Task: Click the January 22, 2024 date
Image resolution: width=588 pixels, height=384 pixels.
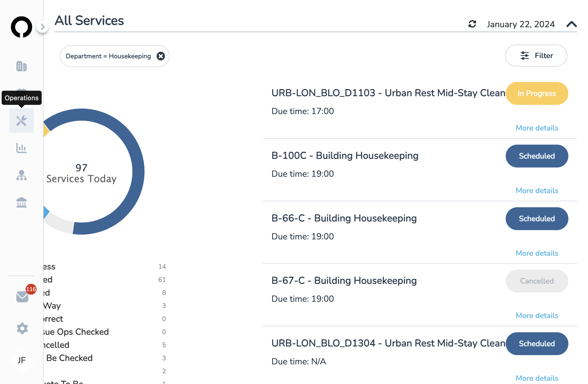Action: [x=521, y=24]
